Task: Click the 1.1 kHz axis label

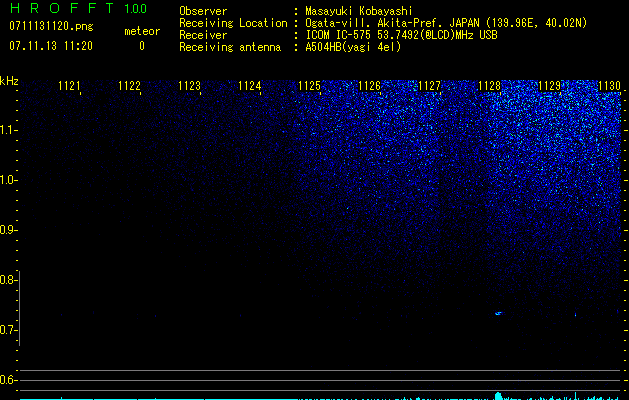Action: tap(8, 130)
